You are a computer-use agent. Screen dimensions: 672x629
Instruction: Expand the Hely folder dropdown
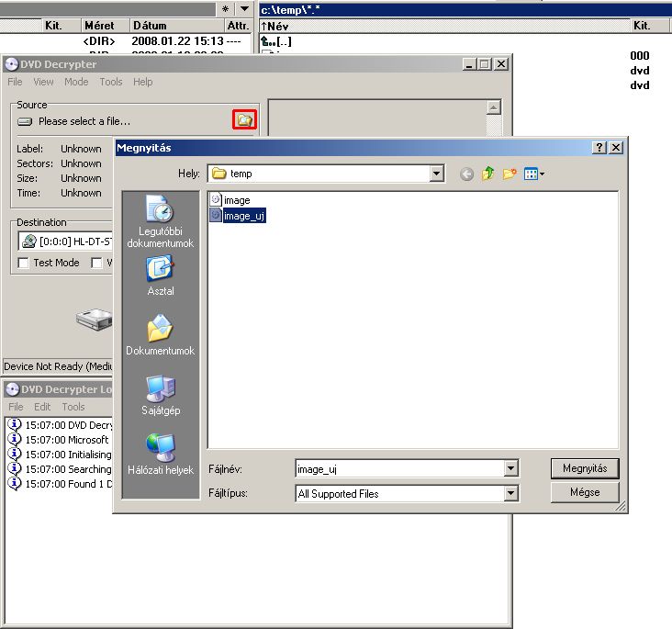pyautogui.click(x=436, y=174)
